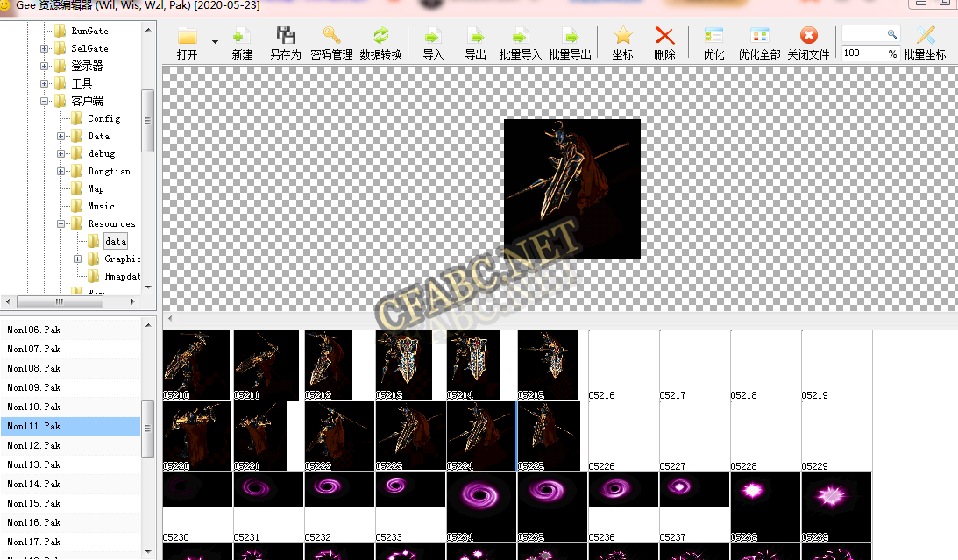Click down arrow of Pak file list scrollbar
This screenshot has height=560, width=958.
[x=148, y=552]
